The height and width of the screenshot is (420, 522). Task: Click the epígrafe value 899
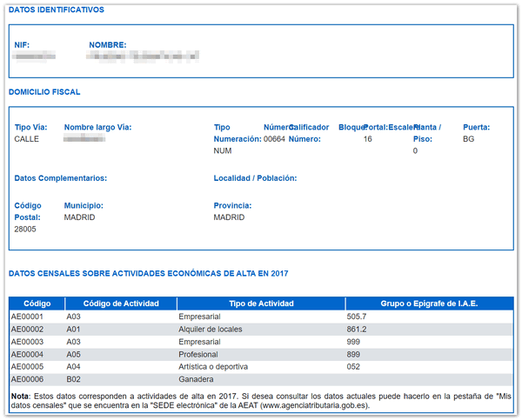pyautogui.click(x=353, y=355)
